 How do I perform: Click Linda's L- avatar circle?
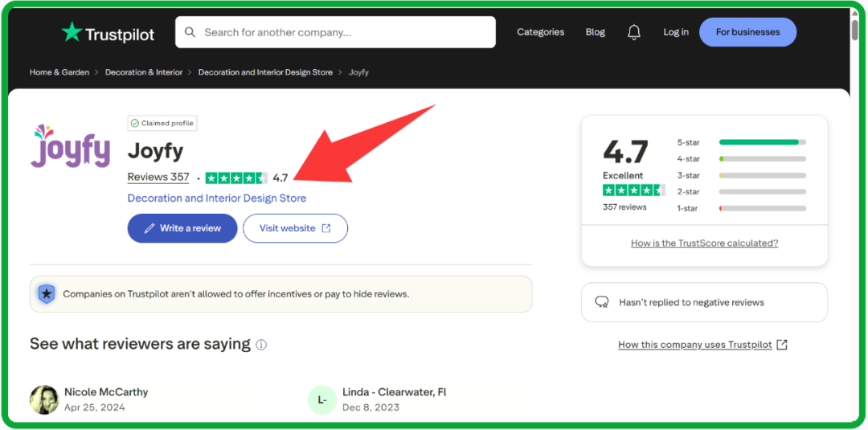[x=322, y=399]
